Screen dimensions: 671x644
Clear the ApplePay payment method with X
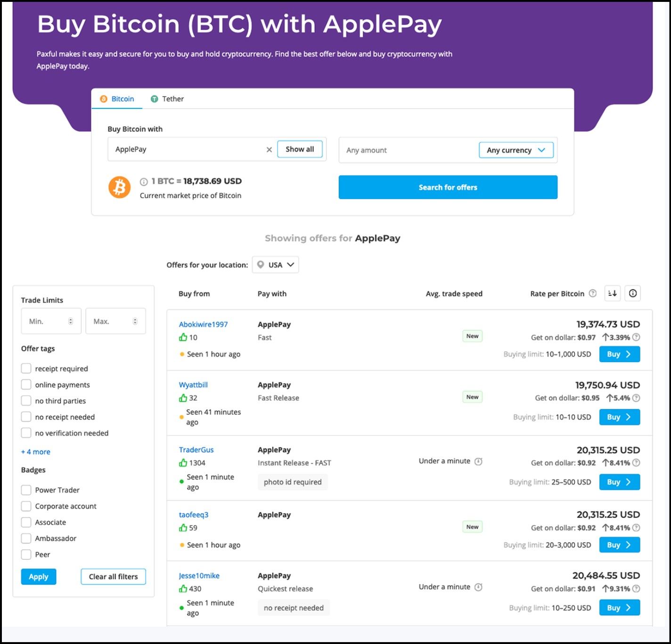coord(269,149)
